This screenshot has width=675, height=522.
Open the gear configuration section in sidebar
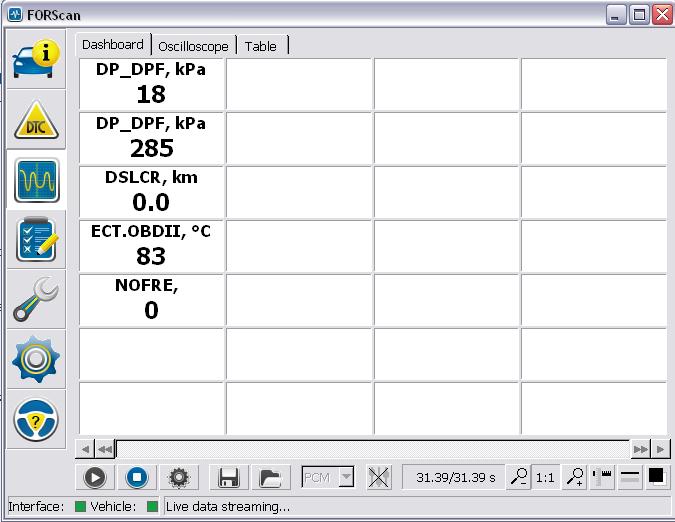(36, 359)
